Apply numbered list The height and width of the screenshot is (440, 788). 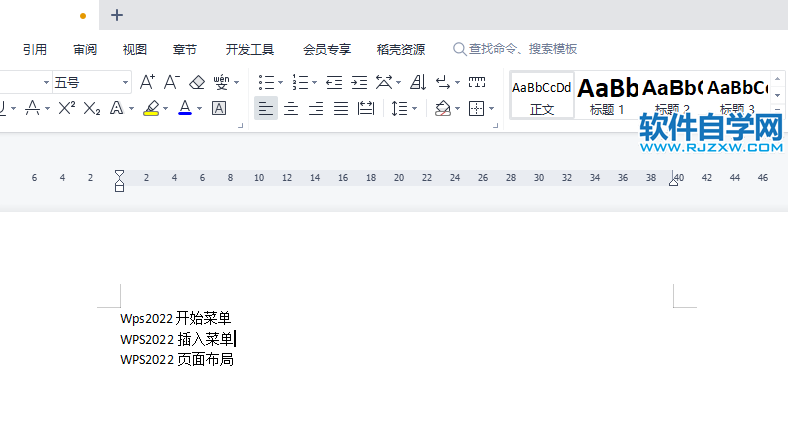point(300,82)
